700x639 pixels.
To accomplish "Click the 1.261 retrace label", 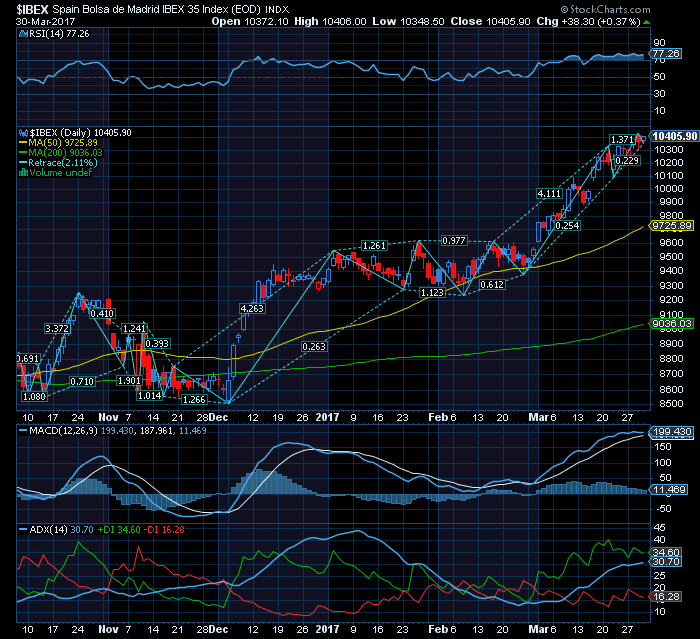I will click(374, 246).
